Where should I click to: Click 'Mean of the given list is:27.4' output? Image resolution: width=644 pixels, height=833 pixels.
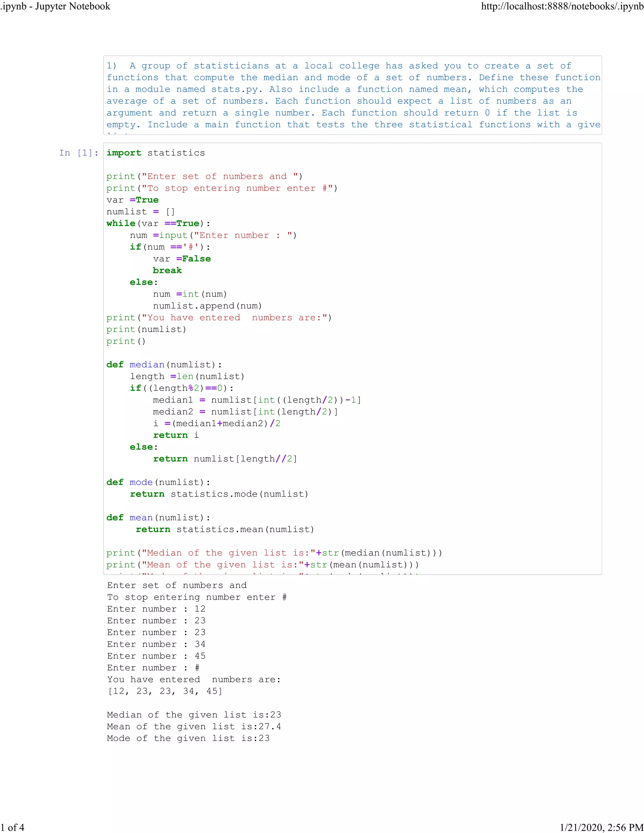tap(194, 726)
